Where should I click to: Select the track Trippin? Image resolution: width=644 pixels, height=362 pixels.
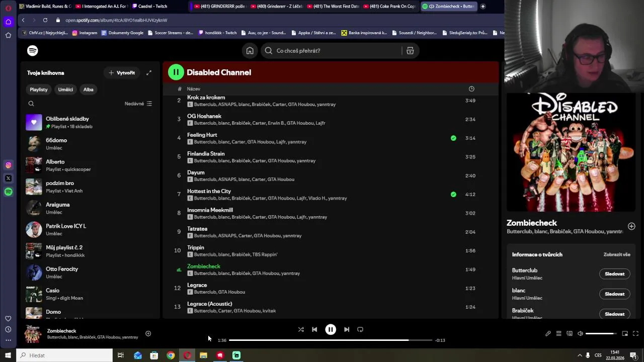[x=331, y=251]
